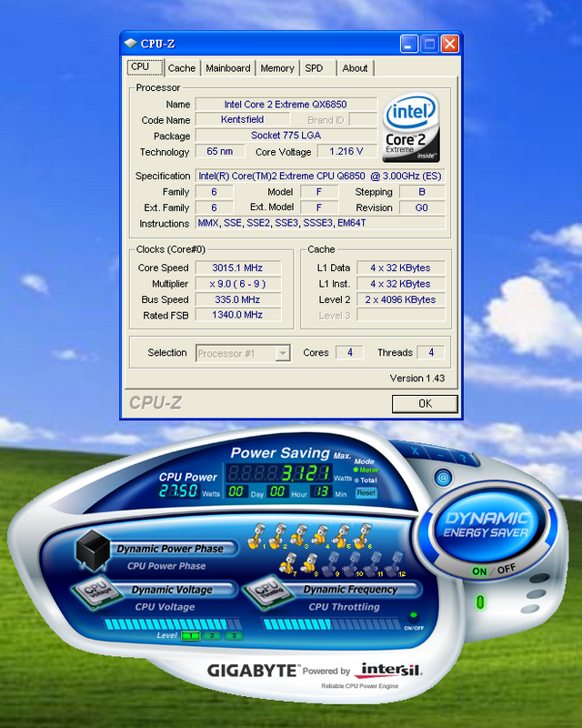Image resolution: width=582 pixels, height=728 pixels.
Task: Reset the power saving meter
Action: coord(366,493)
